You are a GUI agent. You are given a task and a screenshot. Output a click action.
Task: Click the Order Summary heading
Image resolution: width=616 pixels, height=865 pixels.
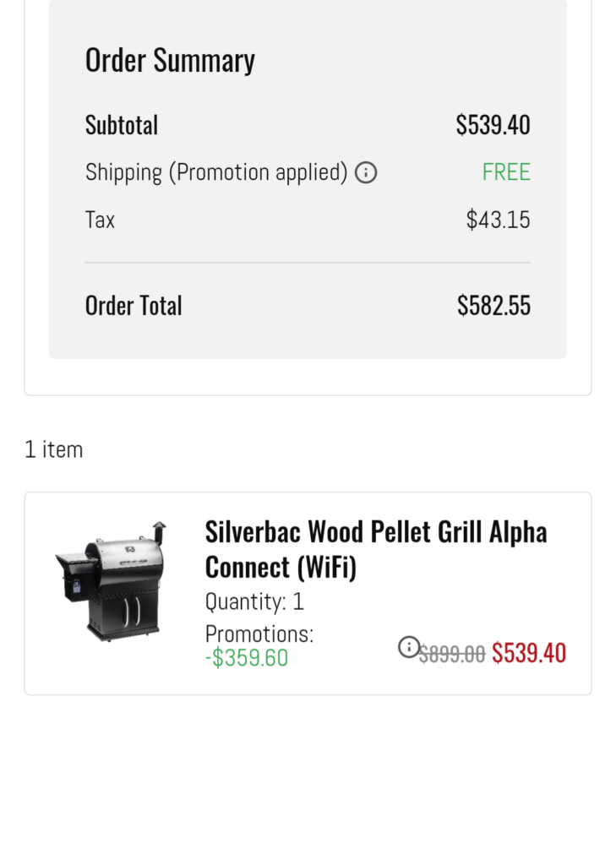click(x=170, y=59)
